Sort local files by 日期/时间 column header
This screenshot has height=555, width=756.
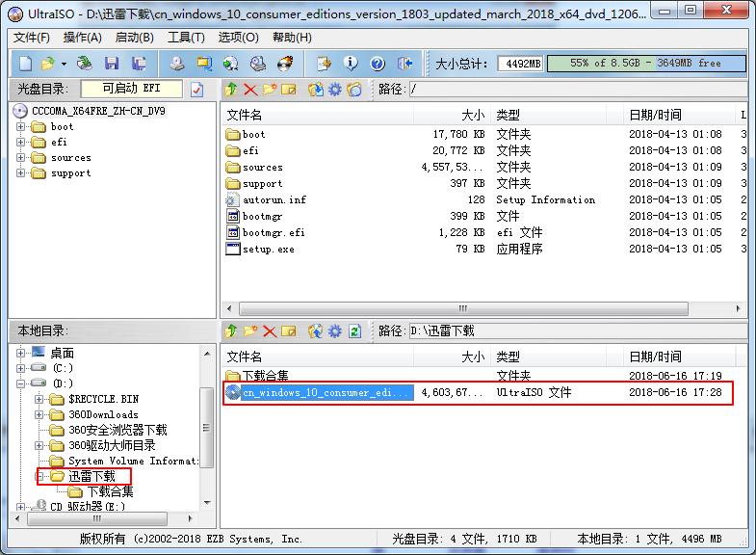tap(679, 357)
